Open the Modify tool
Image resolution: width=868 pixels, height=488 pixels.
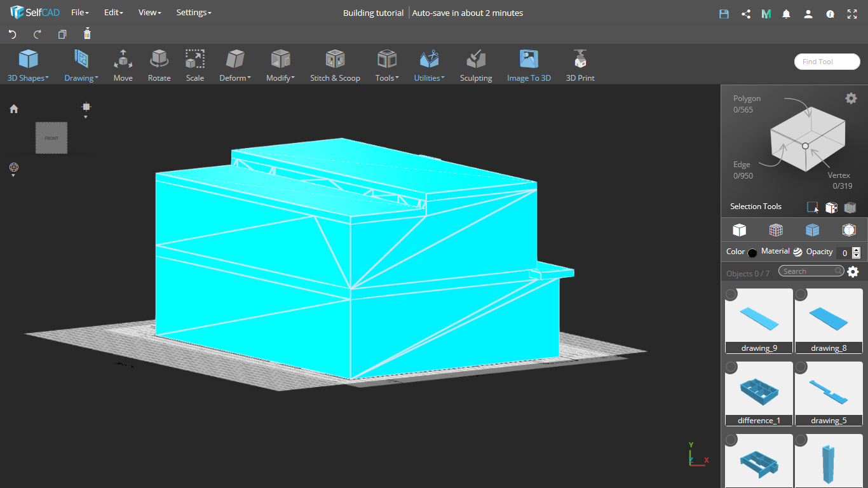point(280,66)
